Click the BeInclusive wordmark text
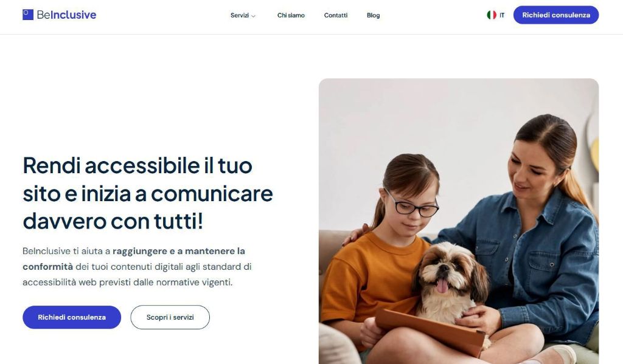The image size is (623, 364). click(x=66, y=15)
